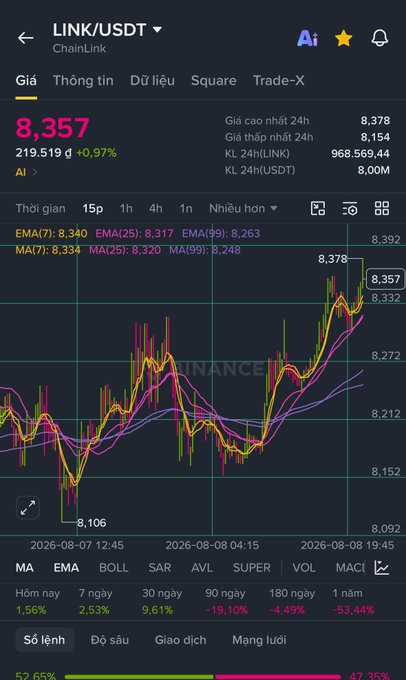
Task: Click the green buy ratio bar
Action: [139, 677]
